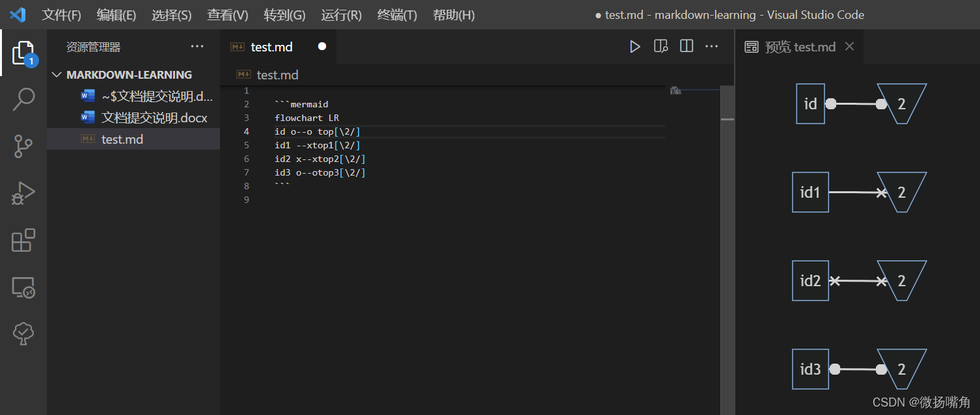
Task: Click the 资源管理器 panel title
Action: click(x=93, y=47)
